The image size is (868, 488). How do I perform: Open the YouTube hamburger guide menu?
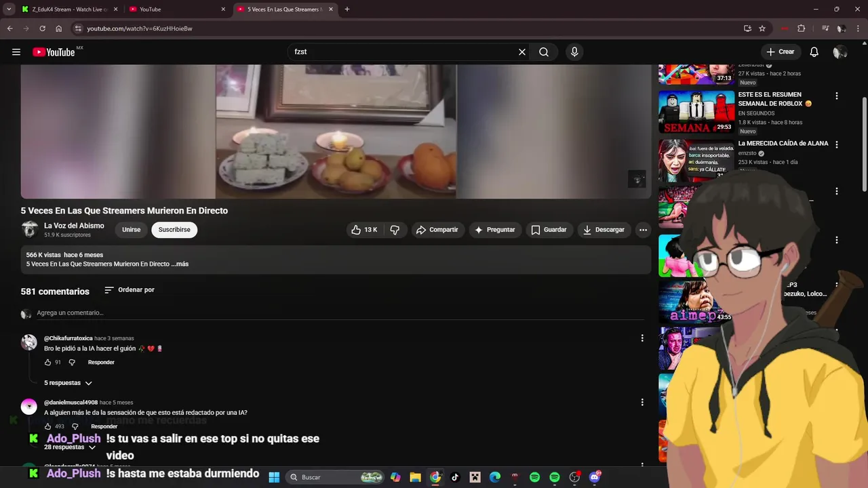[x=16, y=52]
